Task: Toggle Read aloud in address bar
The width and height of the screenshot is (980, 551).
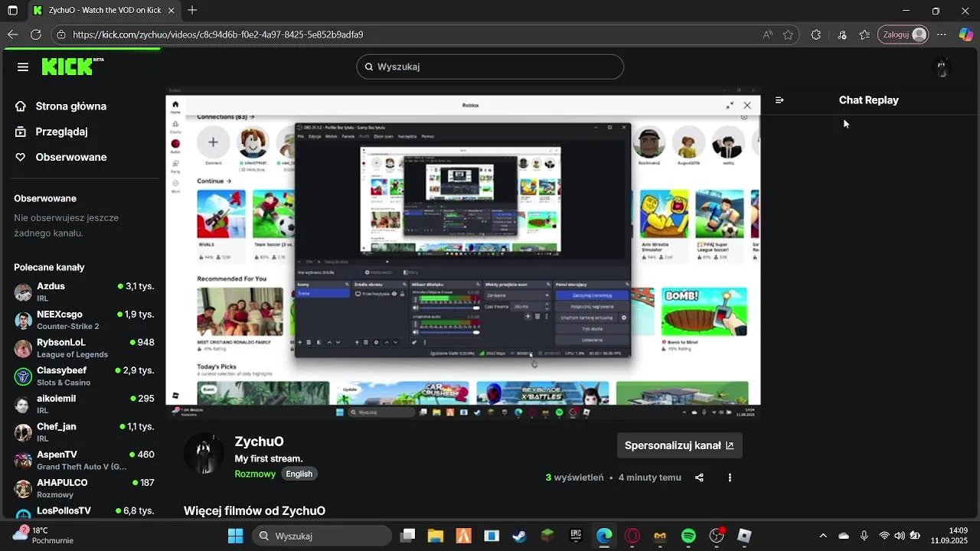Action: (767, 34)
